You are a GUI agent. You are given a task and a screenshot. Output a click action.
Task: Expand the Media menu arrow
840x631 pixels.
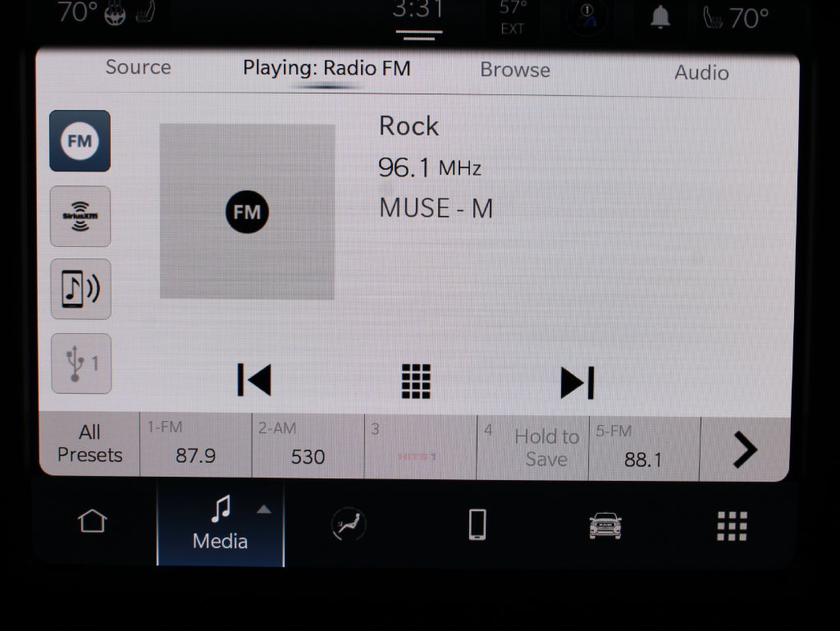click(263, 510)
